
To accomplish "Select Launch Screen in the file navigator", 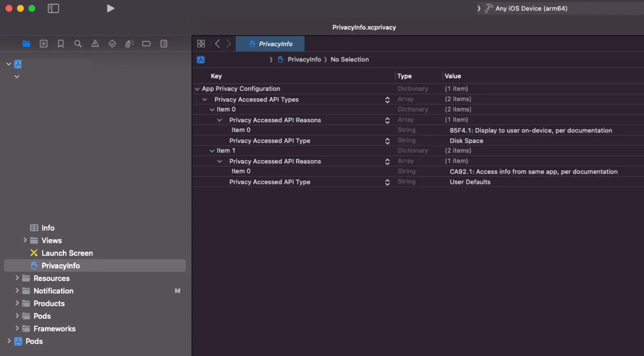I will click(x=67, y=253).
